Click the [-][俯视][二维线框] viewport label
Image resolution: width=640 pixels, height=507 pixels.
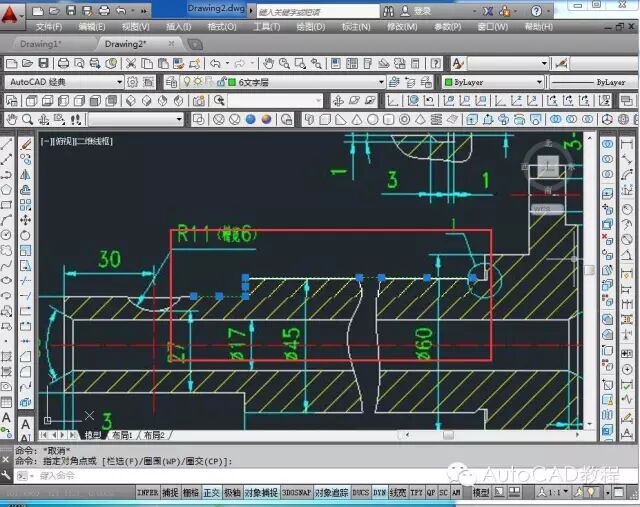[77, 141]
